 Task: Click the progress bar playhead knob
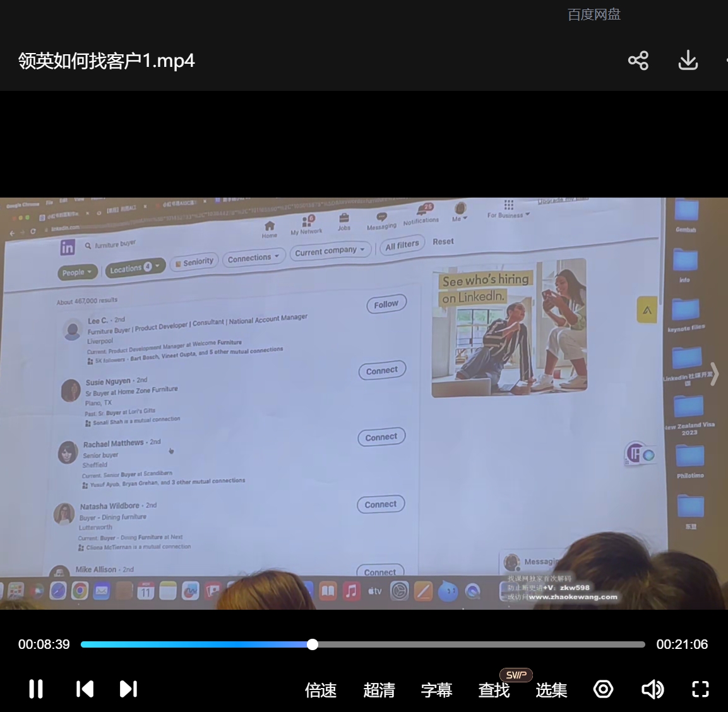[313, 644]
